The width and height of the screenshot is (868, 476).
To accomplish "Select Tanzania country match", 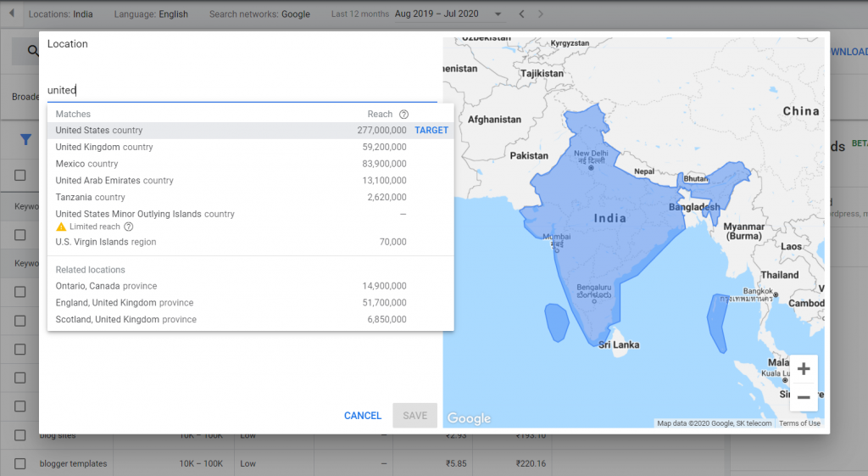I will point(250,197).
